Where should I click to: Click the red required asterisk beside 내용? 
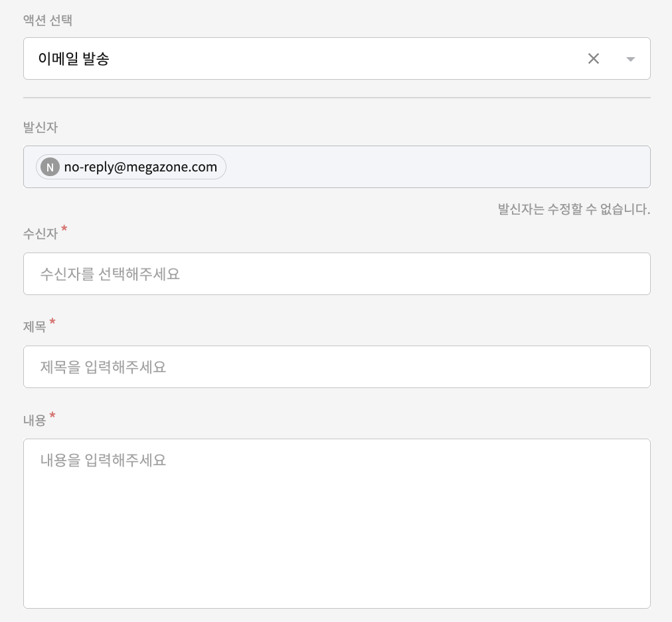52,416
